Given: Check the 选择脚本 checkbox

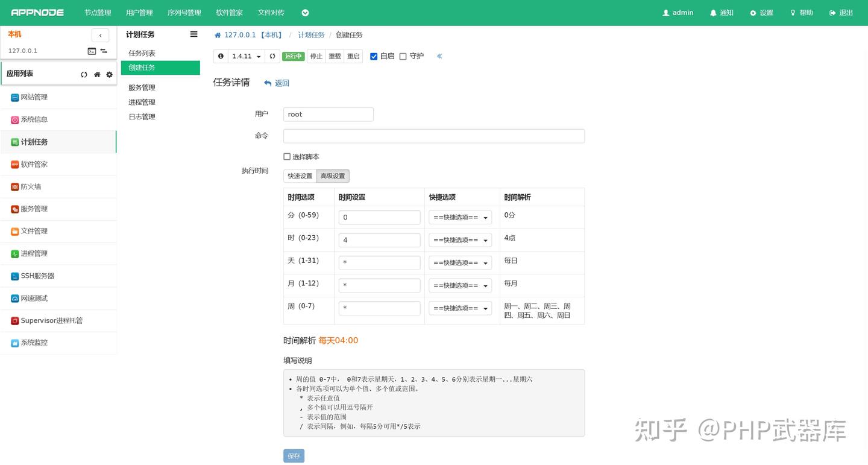Looking at the screenshot, I should tap(287, 156).
